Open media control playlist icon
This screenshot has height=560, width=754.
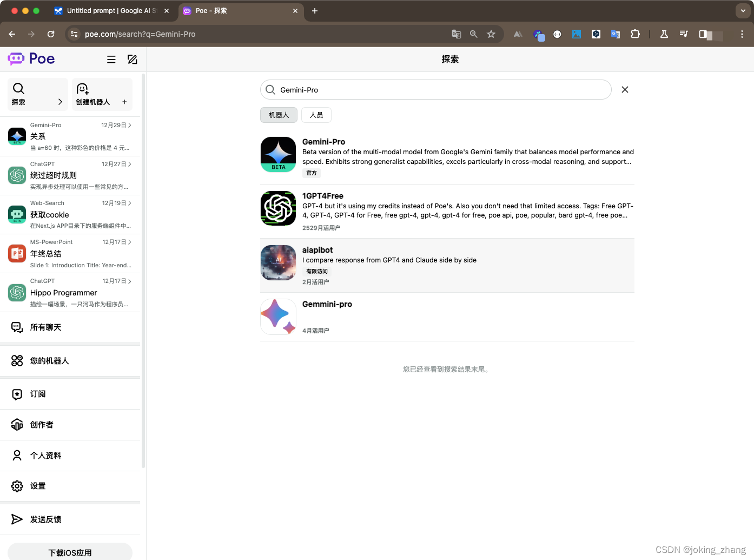[x=684, y=34]
